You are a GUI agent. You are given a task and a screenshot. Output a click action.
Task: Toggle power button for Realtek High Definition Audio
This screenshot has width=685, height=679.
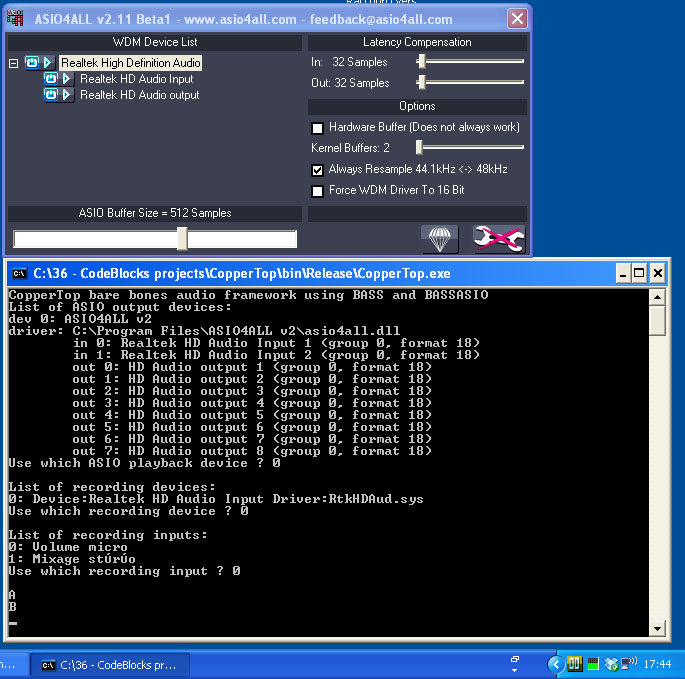(x=32, y=63)
